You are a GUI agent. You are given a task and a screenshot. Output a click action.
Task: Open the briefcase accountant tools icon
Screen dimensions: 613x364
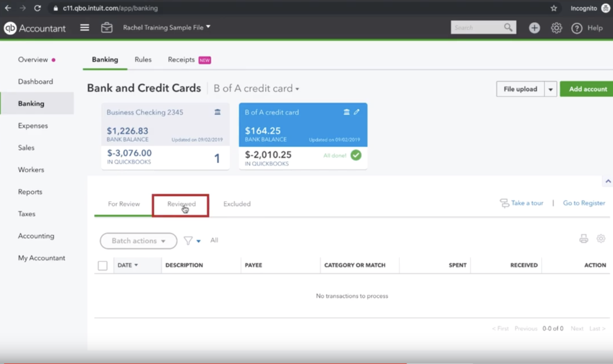point(107,28)
